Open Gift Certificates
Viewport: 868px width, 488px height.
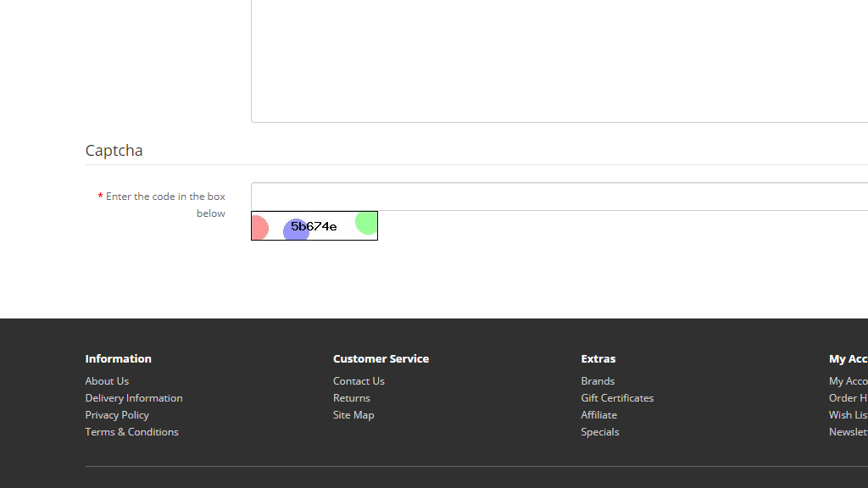click(x=617, y=398)
